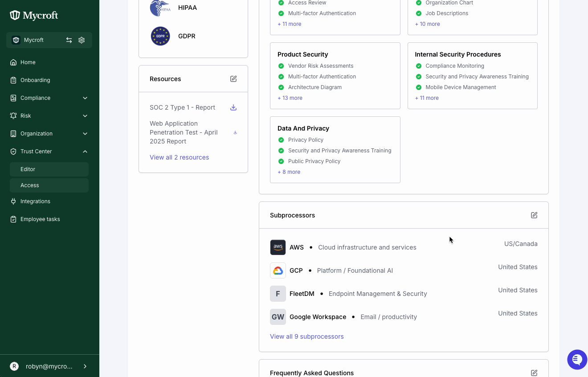
Task: Select the Editor submenu item
Action: coord(49,169)
